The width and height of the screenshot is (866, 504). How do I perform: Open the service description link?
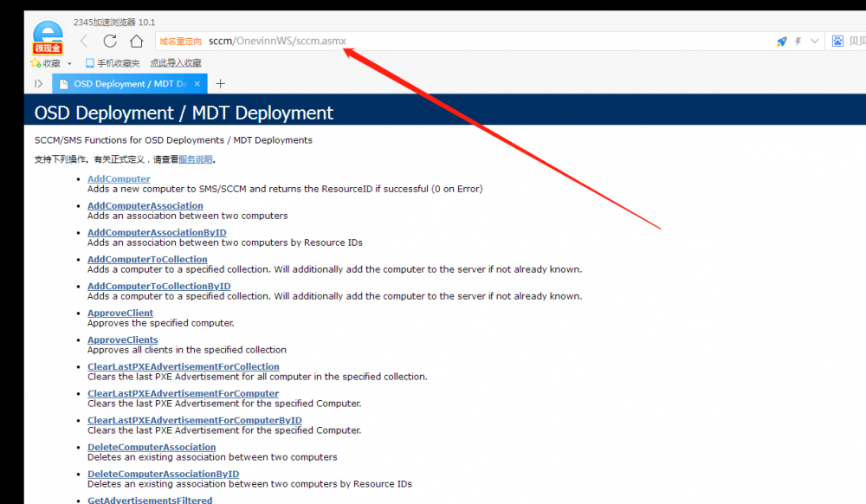[196, 159]
